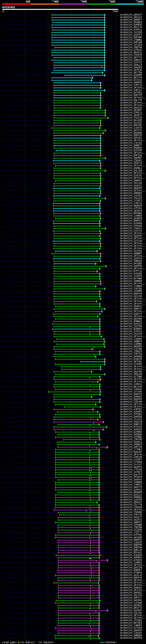
Task: Click the UniRef100_Q55LH6 label
Action: (x=131, y=374)
